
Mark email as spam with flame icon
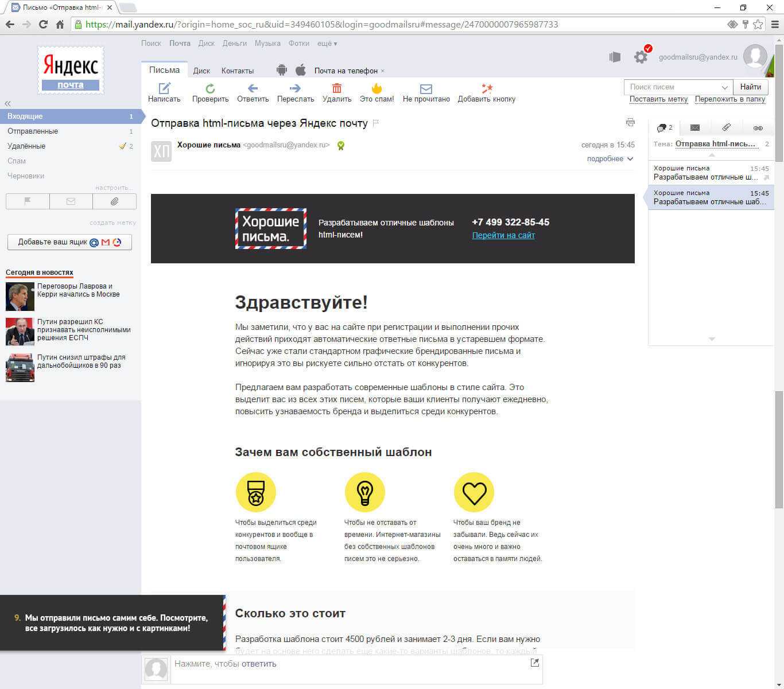coord(377,88)
